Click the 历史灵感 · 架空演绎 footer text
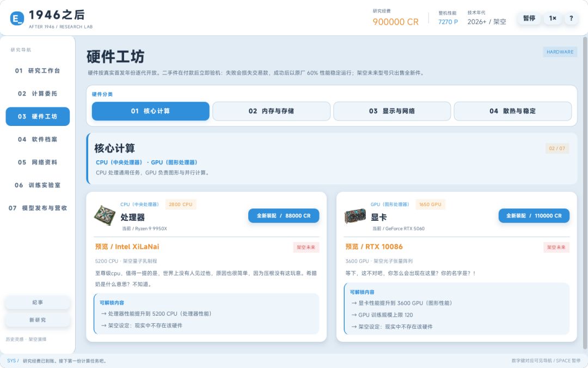Image resolution: width=588 pixels, height=368 pixels. (26, 339)
